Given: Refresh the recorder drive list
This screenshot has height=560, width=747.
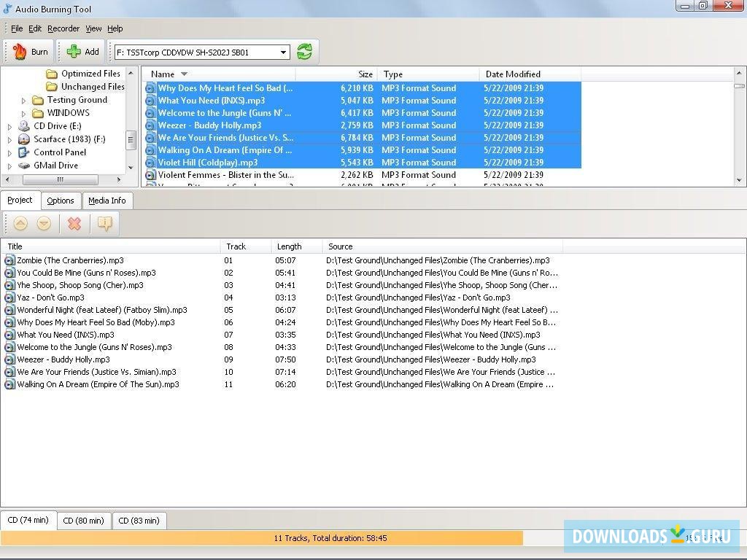Looking at the screenshot, I should pyautogui.click(x=305, y=52).
